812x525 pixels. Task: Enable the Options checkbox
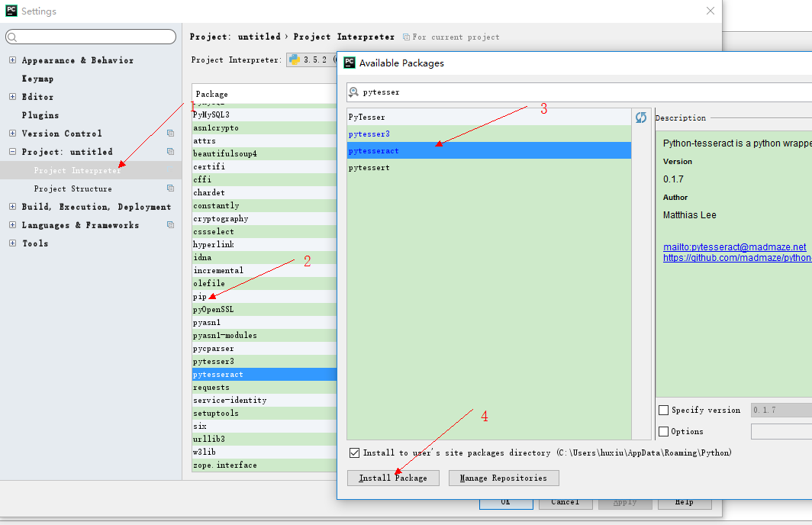663,431
